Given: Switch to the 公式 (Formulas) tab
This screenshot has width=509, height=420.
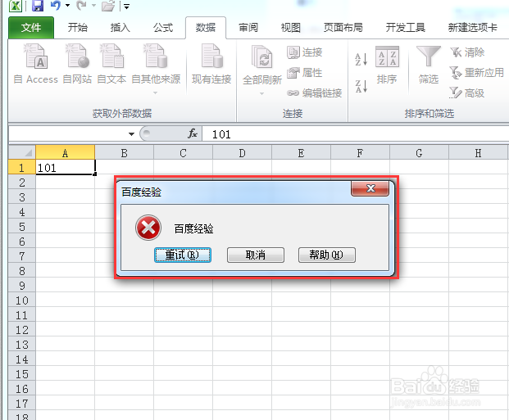Looking at the screenshot, I should (x=163, y=28).
